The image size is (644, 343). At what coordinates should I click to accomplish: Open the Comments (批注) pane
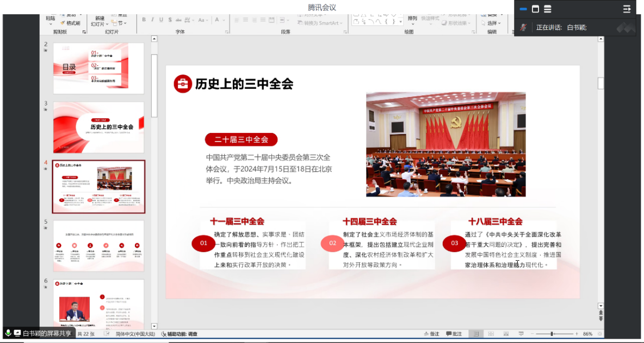click(x=454, y=334)
